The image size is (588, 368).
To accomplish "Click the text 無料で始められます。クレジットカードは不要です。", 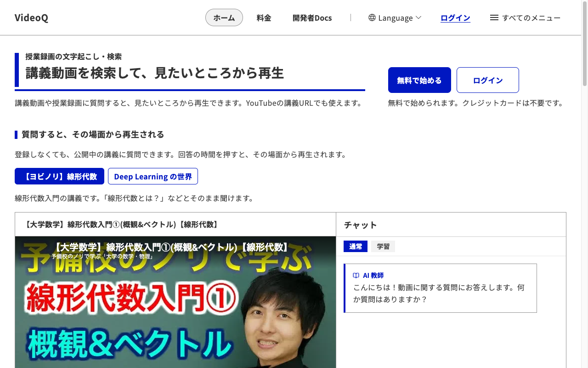I will click(476, 103).
